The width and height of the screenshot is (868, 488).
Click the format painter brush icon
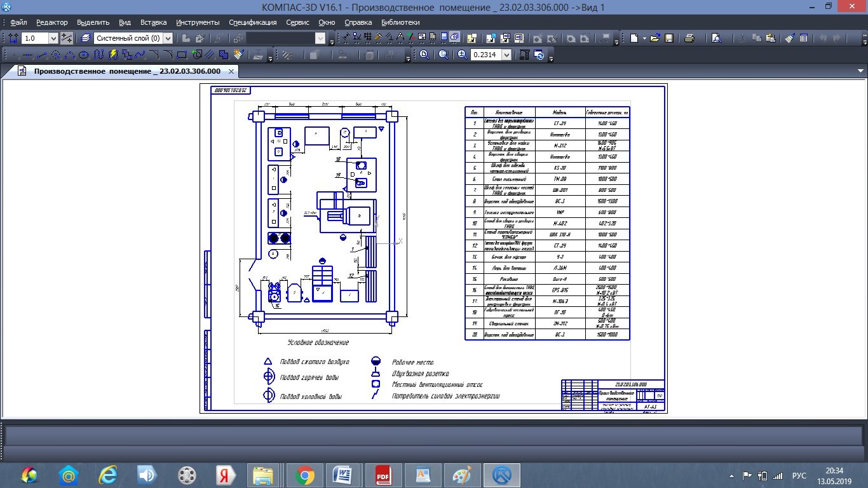(789, 39)
